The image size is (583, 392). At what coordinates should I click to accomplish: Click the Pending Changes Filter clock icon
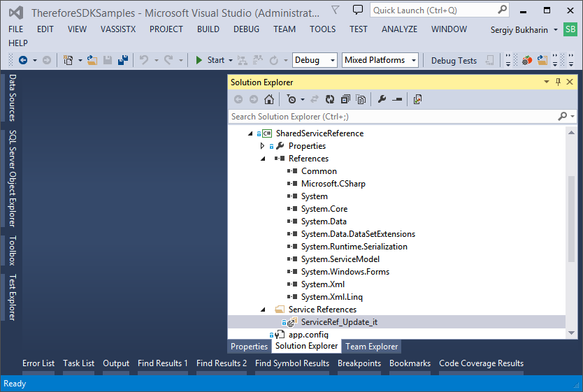pyautogui.click(x=291, y=99)
